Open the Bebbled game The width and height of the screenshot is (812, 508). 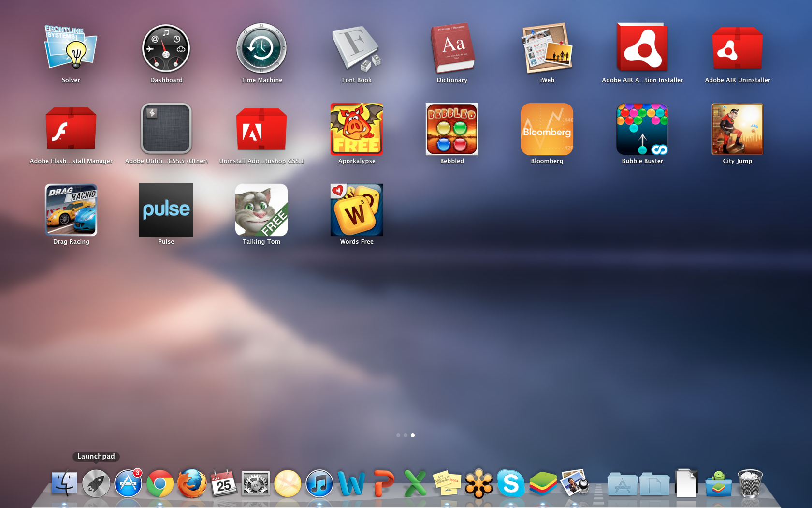(x=452, y=129)
